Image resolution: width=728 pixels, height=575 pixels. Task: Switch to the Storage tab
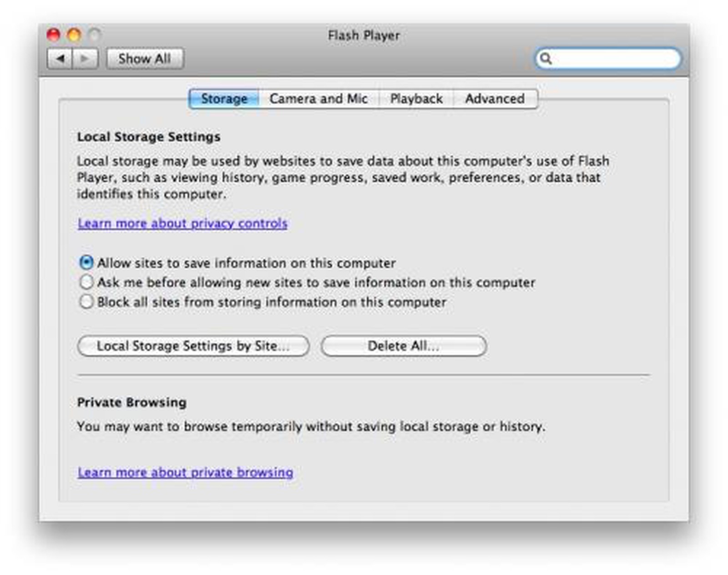click(x=224, y=99)
